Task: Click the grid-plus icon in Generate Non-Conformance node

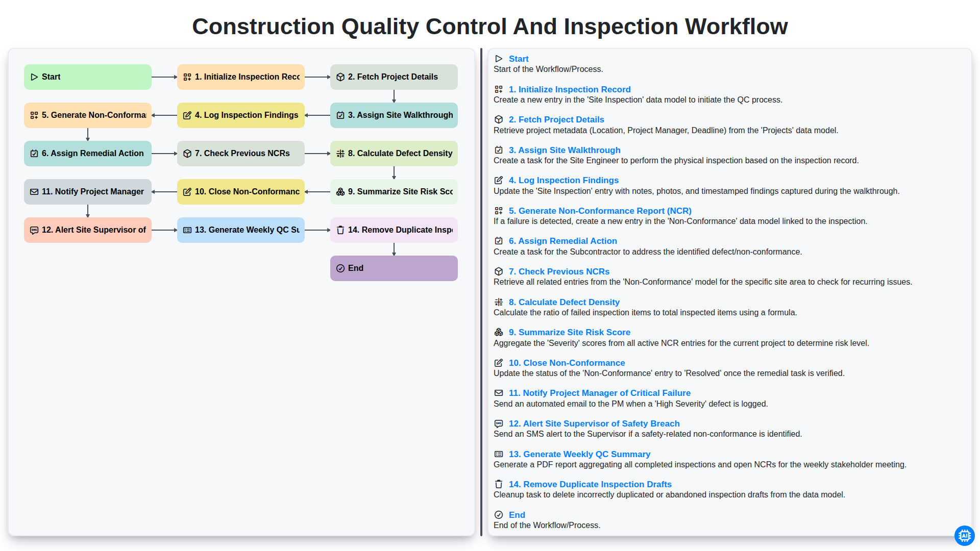Action: (34, 115)
